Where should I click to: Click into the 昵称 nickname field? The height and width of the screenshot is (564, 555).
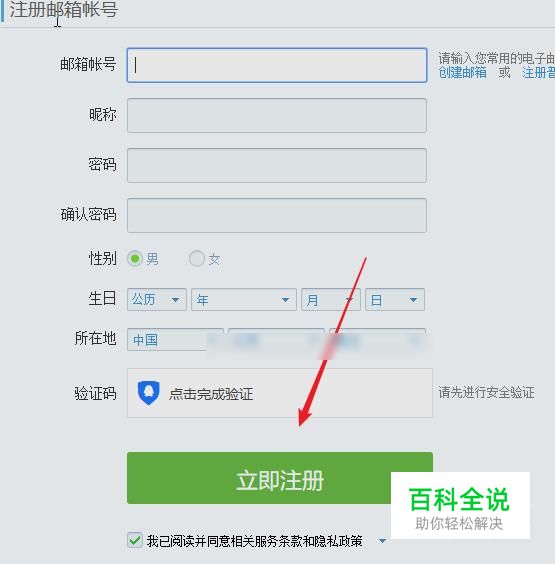coord(277,115)
